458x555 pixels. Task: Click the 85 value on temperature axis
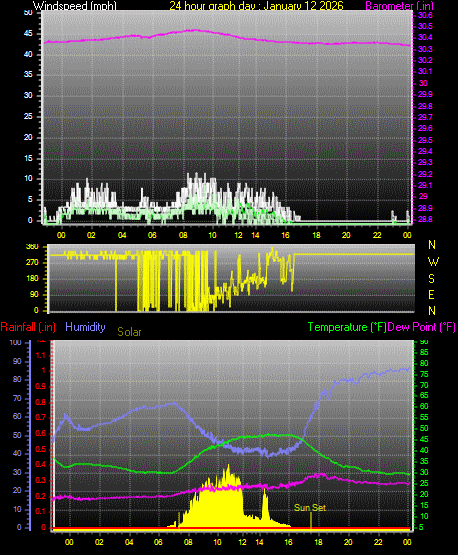pos(424,352)
